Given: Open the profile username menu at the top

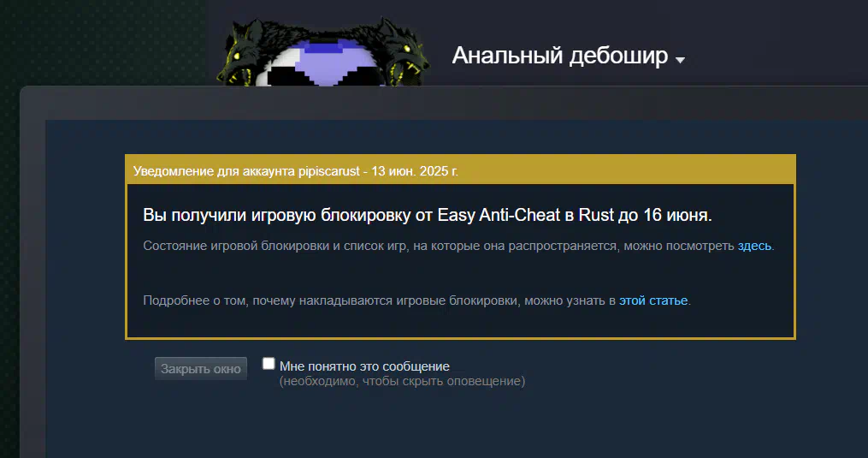Looking at the screenshot, I should [560, 56].
